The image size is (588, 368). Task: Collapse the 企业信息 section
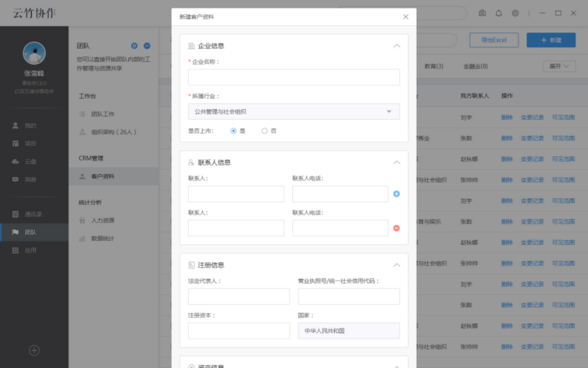[x=397, y=46]
